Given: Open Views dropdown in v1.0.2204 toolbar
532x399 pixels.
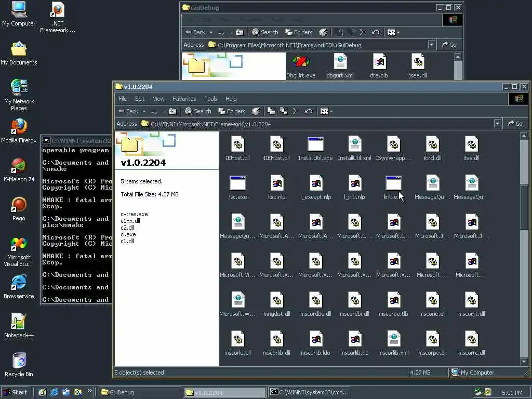Looking at the screenshot, I should 326,111.
